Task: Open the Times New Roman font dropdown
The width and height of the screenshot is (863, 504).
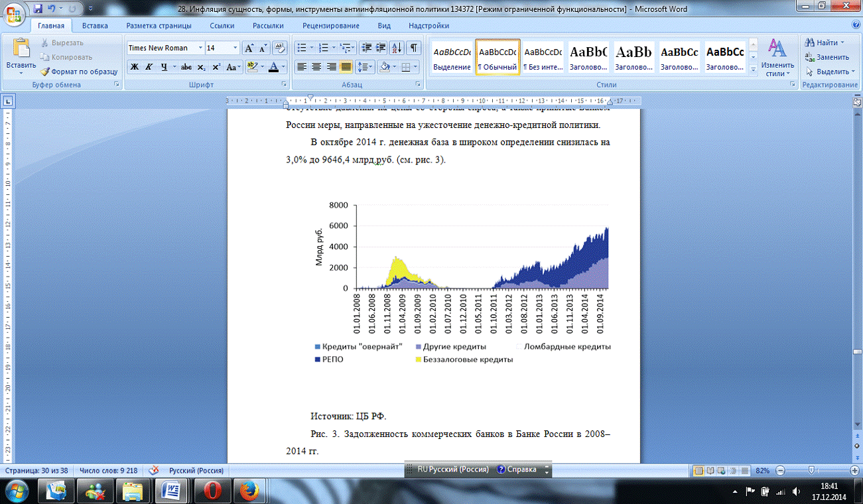Action: click(200, 48)
